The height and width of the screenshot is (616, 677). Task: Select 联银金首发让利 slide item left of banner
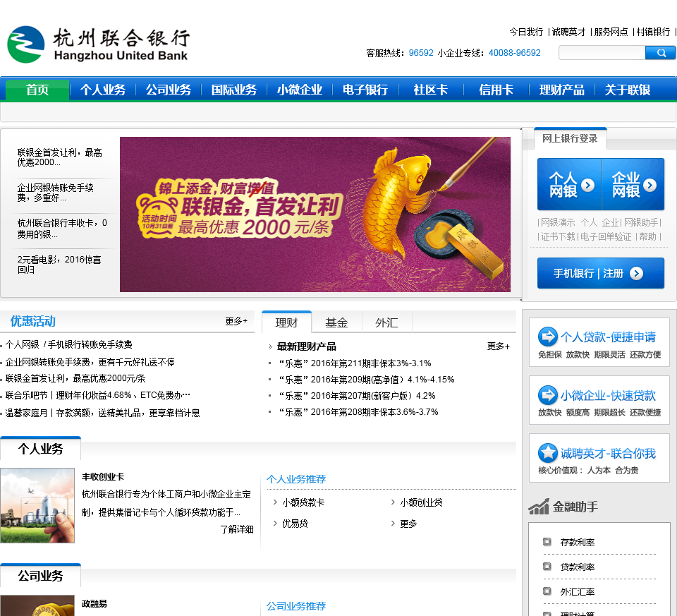tap(59, 157)
